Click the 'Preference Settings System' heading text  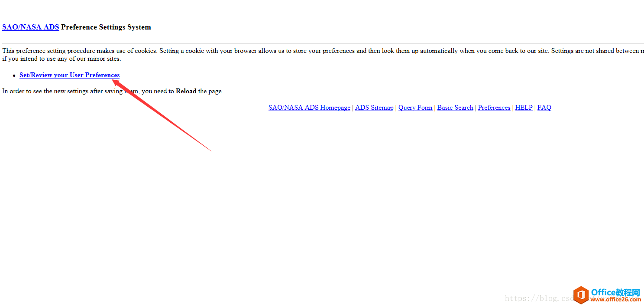pyautogui.click(x=106, y=27)
